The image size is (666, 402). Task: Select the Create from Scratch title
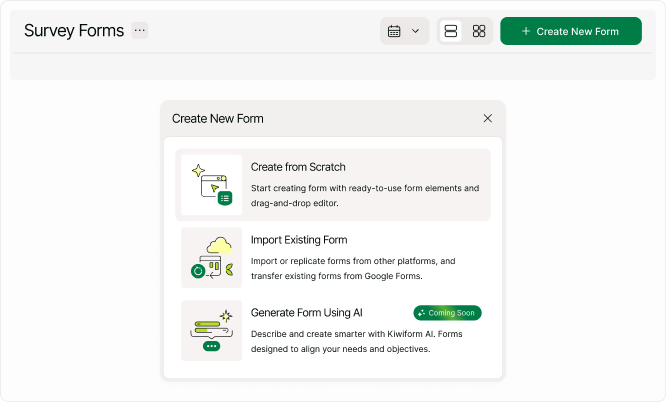(x=298, y=167)
